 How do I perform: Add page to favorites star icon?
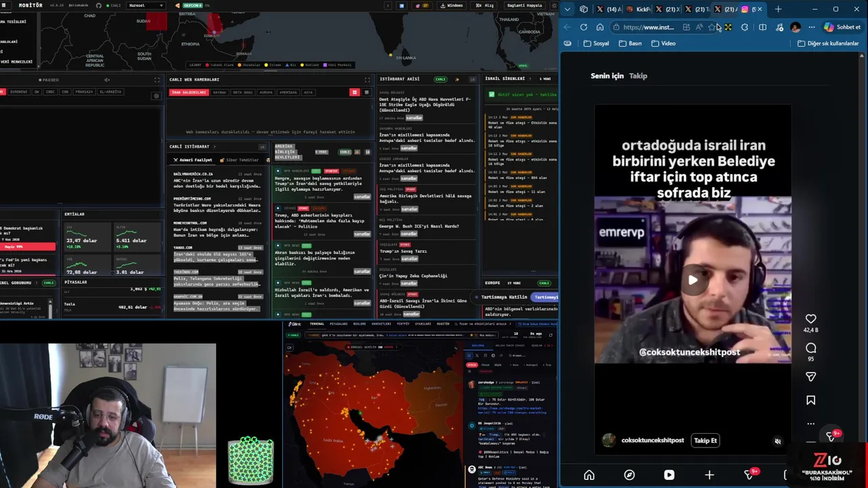click(712, 27)
